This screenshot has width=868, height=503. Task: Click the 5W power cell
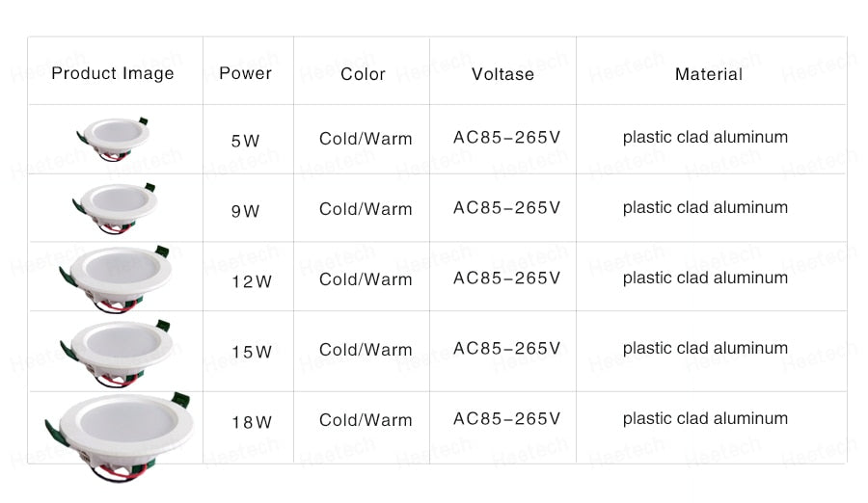[x=246, y=141]
